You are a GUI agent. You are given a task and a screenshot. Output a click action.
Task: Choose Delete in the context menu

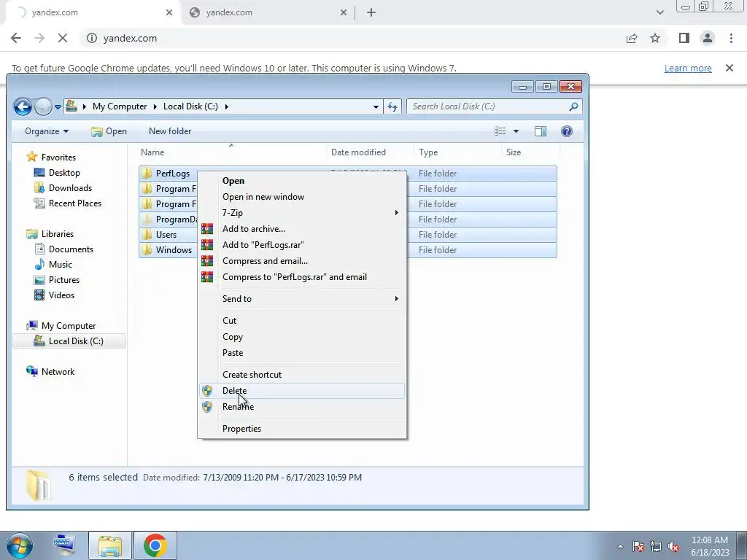click(302, 391)
